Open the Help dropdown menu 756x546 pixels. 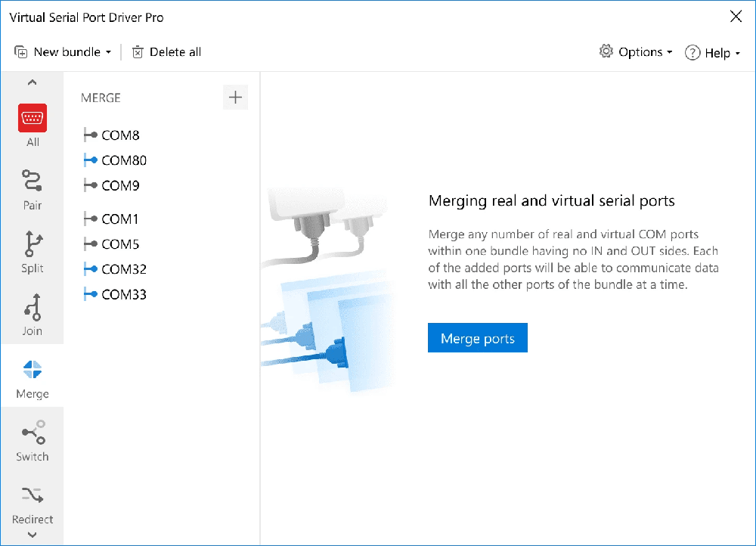(x=713, y=53)
